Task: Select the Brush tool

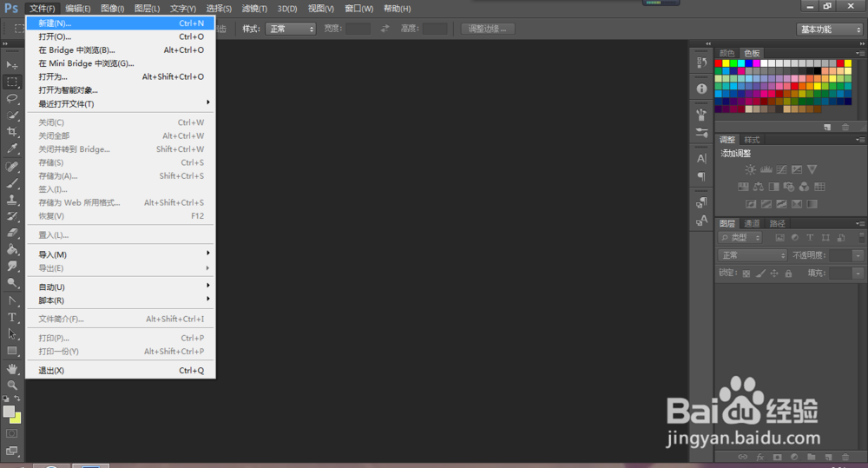Action: 11,183
